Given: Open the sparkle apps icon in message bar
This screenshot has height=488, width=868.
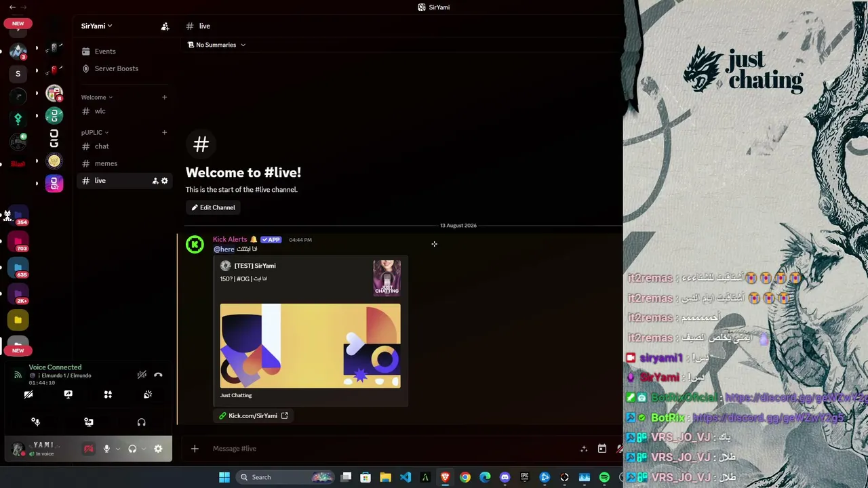Looking at the screenshot, I should point(584,449).
